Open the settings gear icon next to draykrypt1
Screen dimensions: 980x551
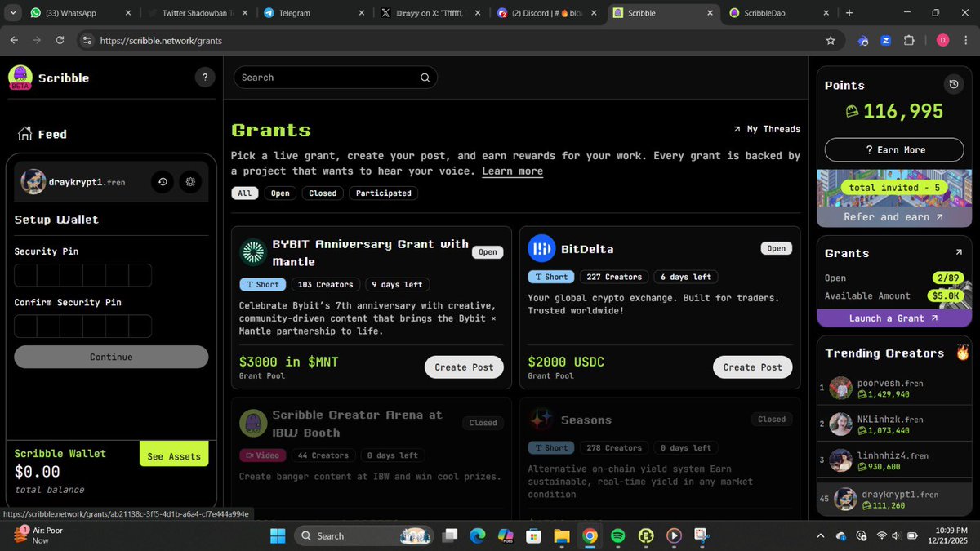[x=190, y=182]
